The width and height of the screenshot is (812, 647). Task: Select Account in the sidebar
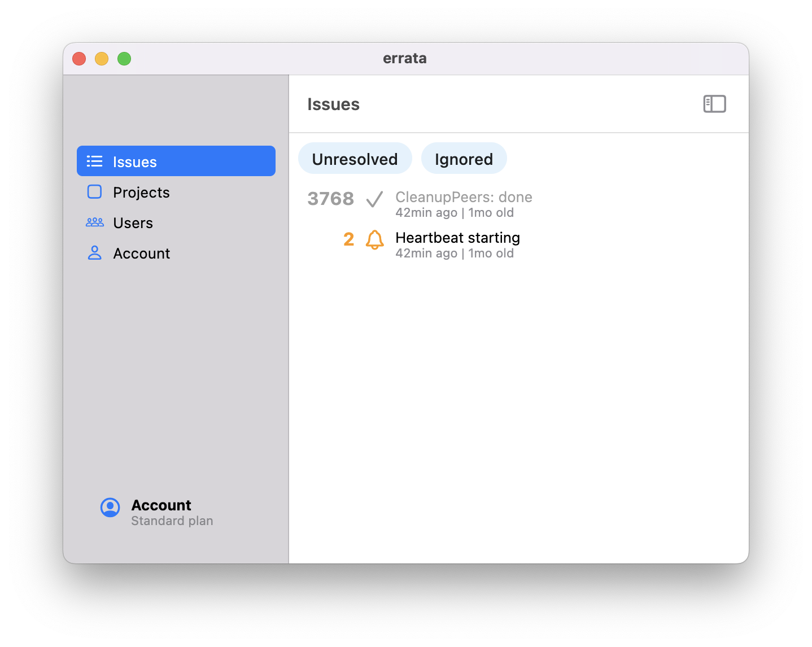[x=141, y=253]
